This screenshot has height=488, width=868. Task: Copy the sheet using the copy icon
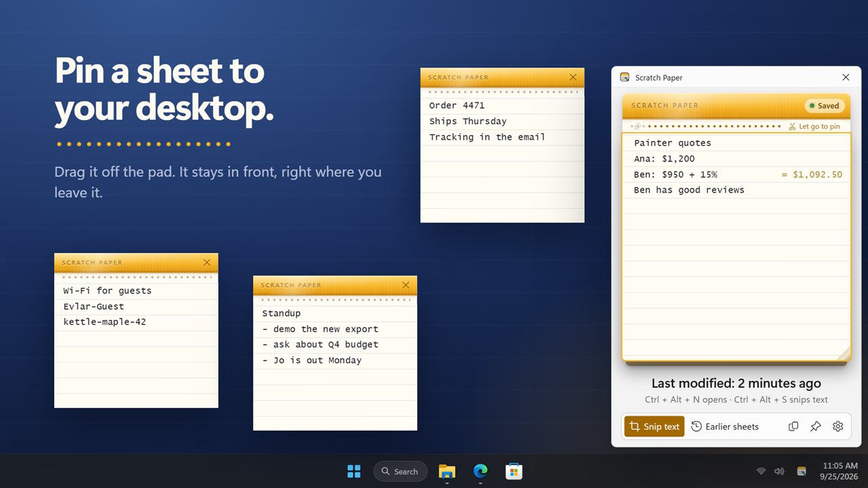tap(793, 426)
